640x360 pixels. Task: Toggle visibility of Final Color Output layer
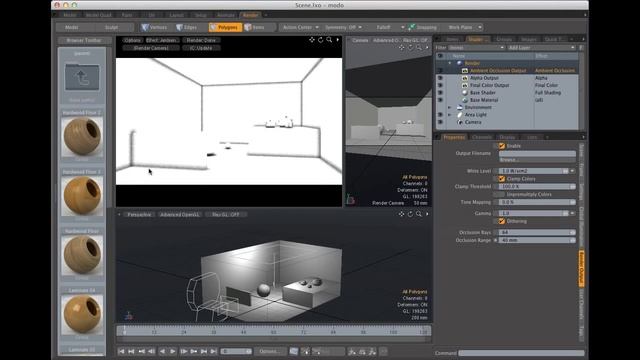(x=440, y=85)
